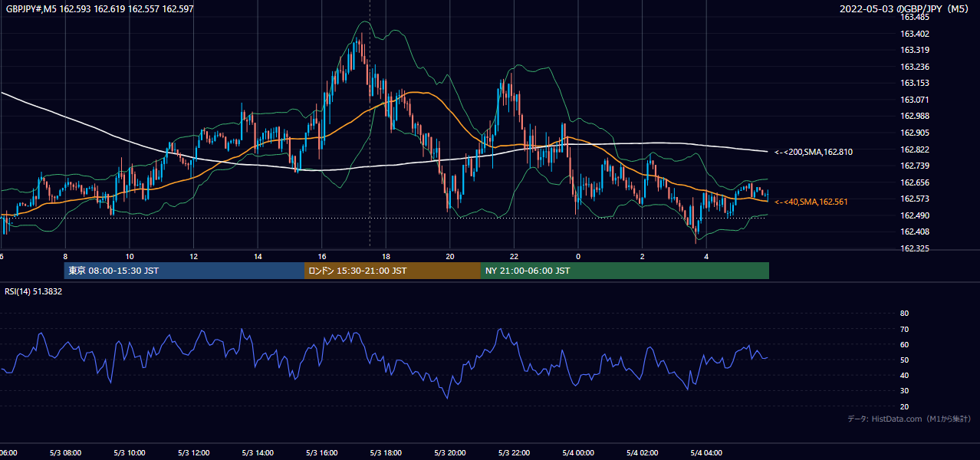This screenshot has width=980, height=460.
Task: Click the 5/3 22:00 time axis label
Action: pyautogui.click(x=515, y=453)
